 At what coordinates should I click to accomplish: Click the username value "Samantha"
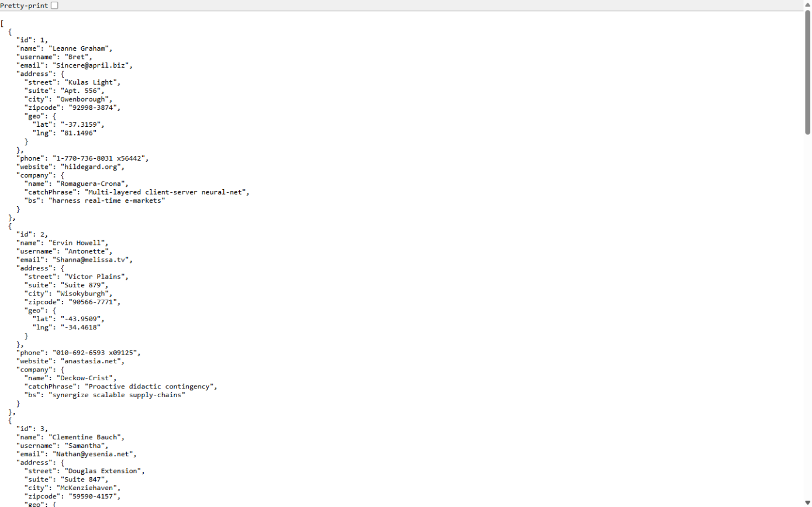pyautogui.click(x=85, y=446)
